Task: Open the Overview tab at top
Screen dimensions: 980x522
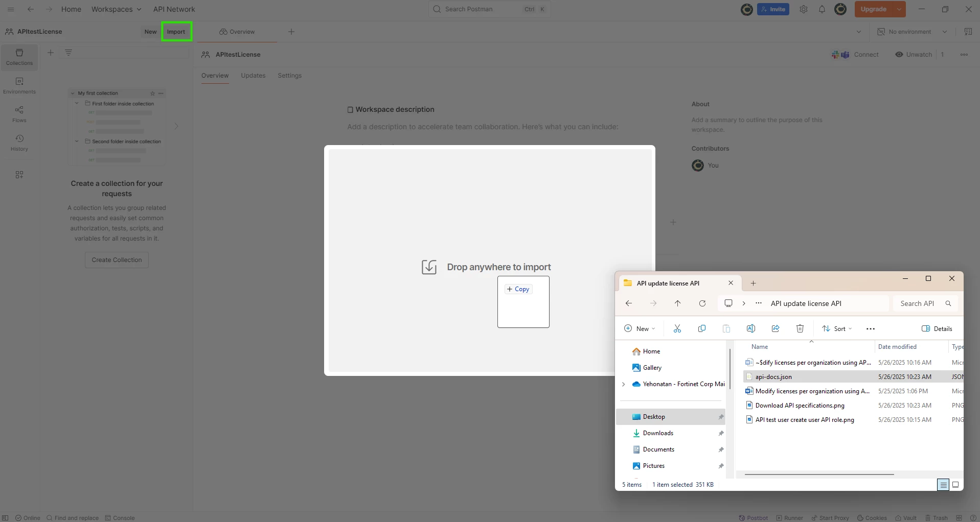Action: pos(237,32)
